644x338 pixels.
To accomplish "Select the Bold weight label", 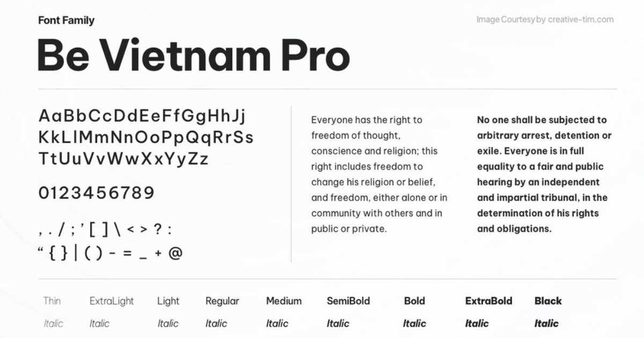I will 414,301.
